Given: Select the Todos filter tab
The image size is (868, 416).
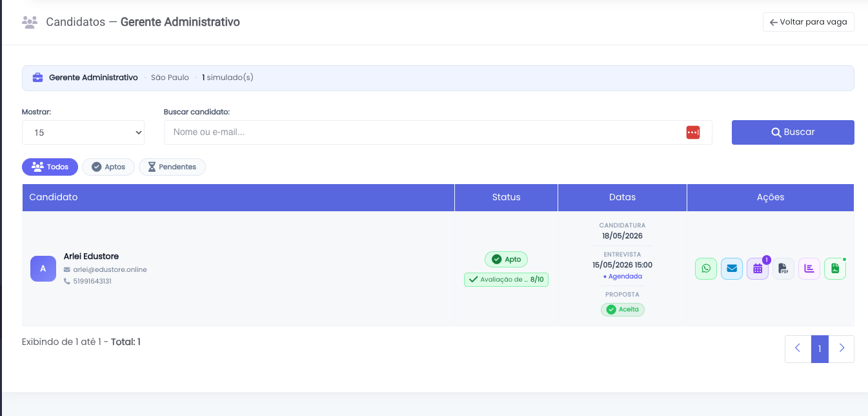Looking at the screenshot, I should [x=50, y=167].
